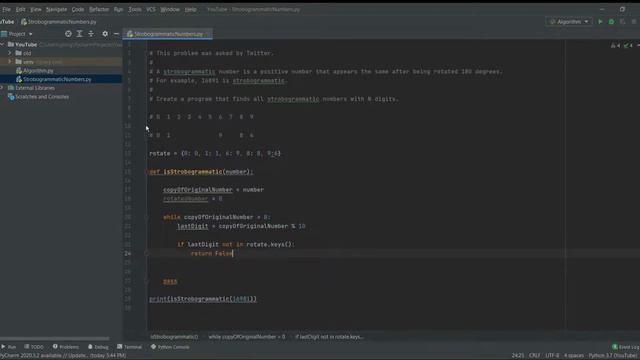
Task: Collapse the YouTube project root node
Action: 3,44
